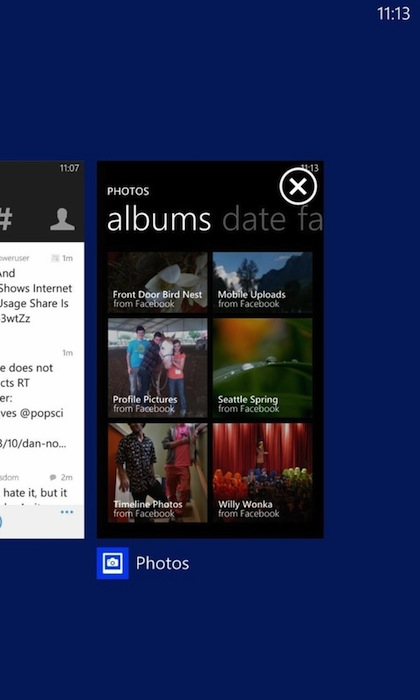Screen dimensions: 420x700
Task: Tap the blue circular icon in the Twitter bottom bar
Action: (1, 521)
